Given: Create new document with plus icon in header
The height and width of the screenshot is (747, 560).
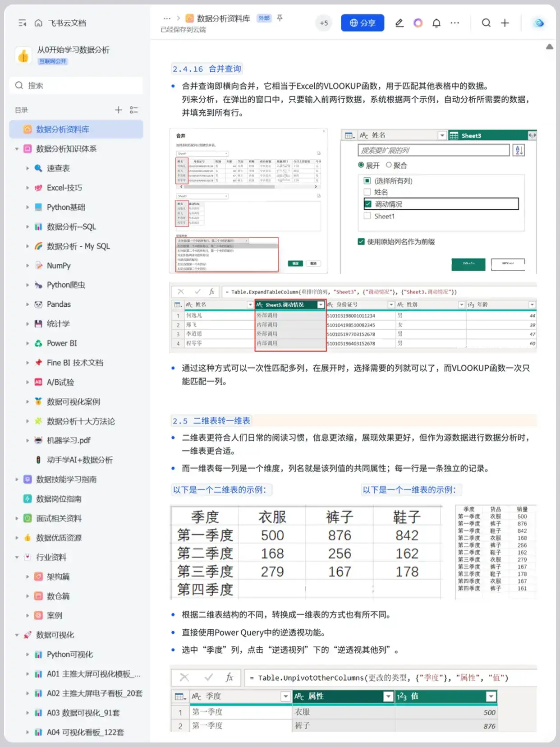Looking at the screenshot, I should coord(505,23).
